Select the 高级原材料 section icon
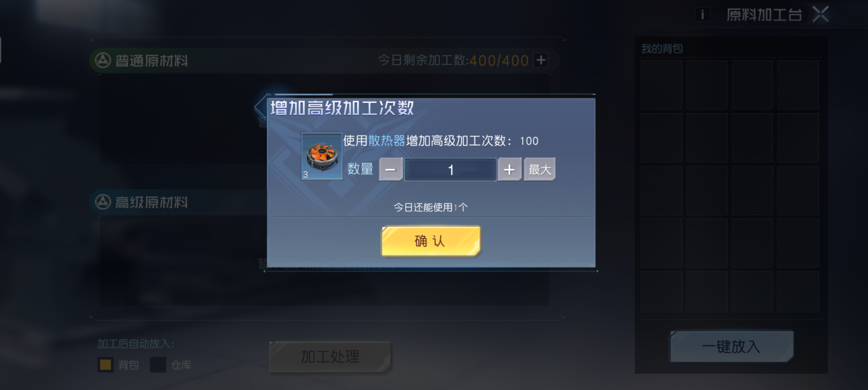 (103, 202)
